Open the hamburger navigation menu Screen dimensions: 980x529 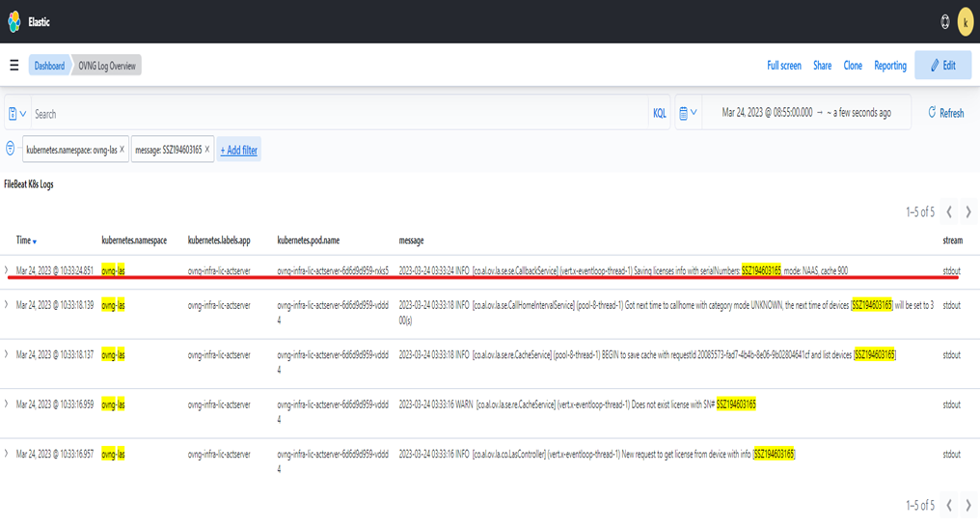pos(14,66)
